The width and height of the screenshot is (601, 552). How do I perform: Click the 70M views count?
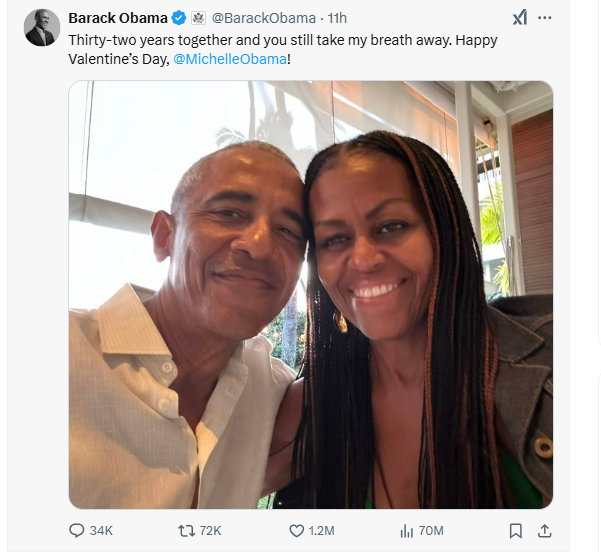click(x=433, y=530)
